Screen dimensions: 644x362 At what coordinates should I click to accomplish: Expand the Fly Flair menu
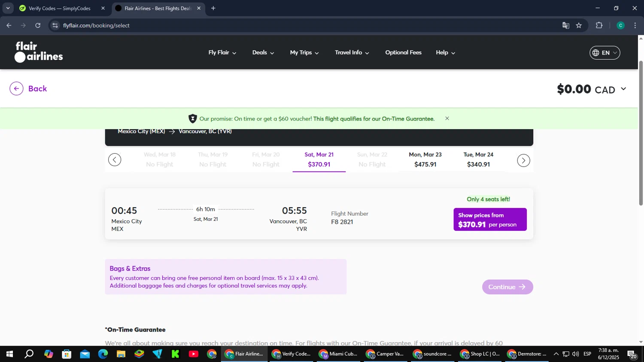222,53
